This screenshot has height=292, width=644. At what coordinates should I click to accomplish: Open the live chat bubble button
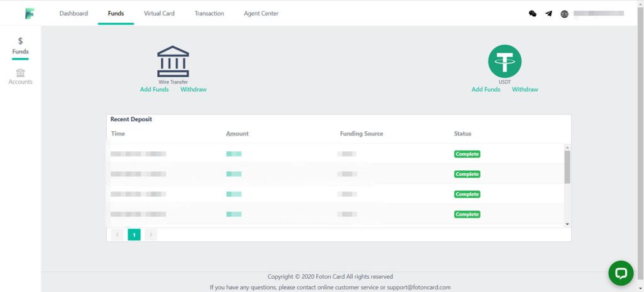click(621, 273)
